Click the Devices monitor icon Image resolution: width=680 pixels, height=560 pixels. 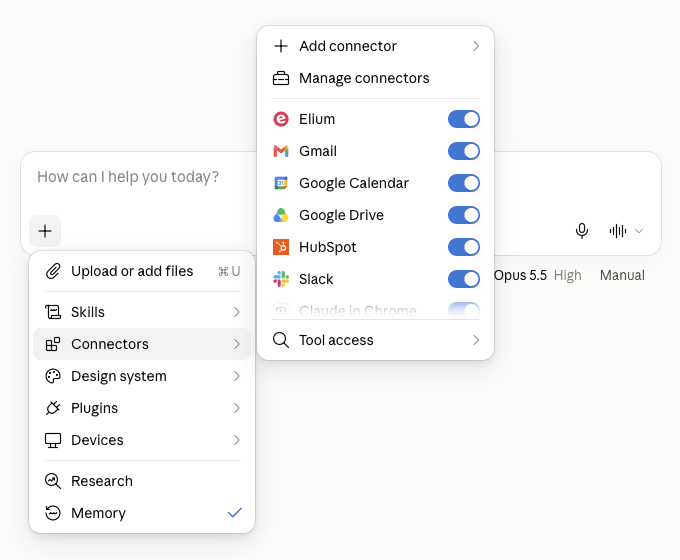click(x=53, y=440)
